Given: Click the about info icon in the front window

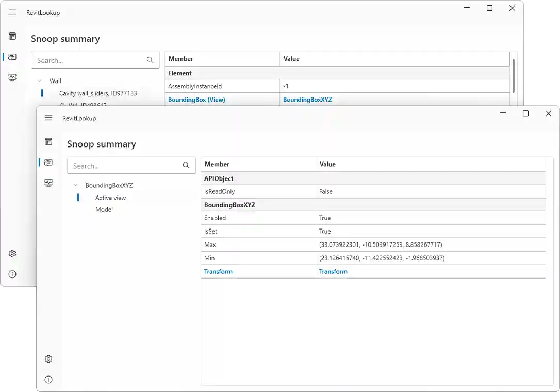Looking at the screenshot, I should coord(48,380).
